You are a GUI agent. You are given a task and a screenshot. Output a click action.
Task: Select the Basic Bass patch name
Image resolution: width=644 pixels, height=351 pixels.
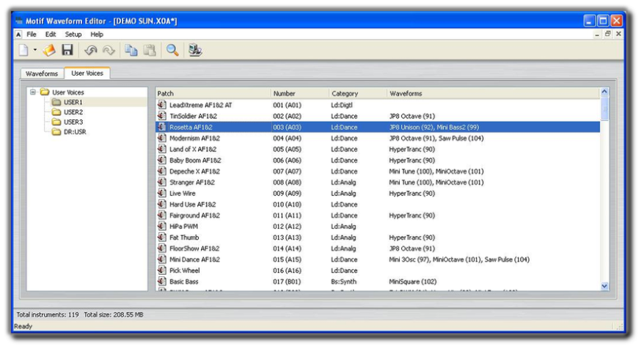183,281
